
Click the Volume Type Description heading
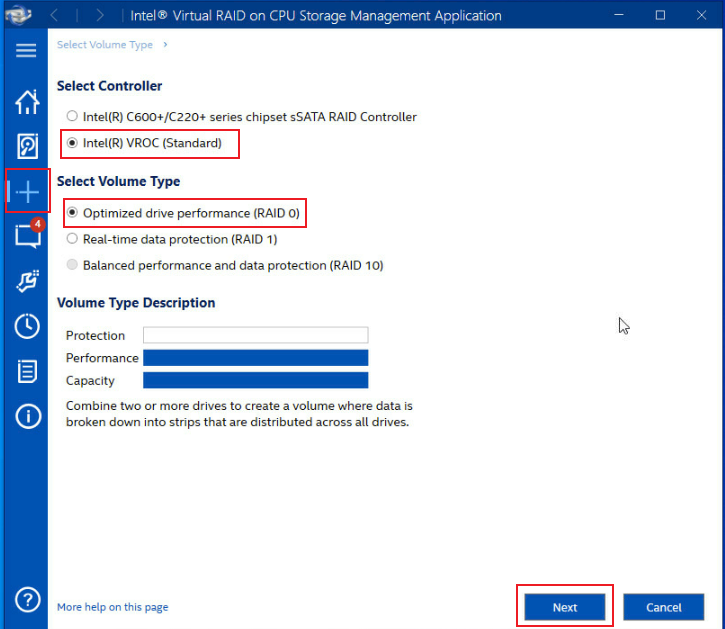tap(136, 302)
